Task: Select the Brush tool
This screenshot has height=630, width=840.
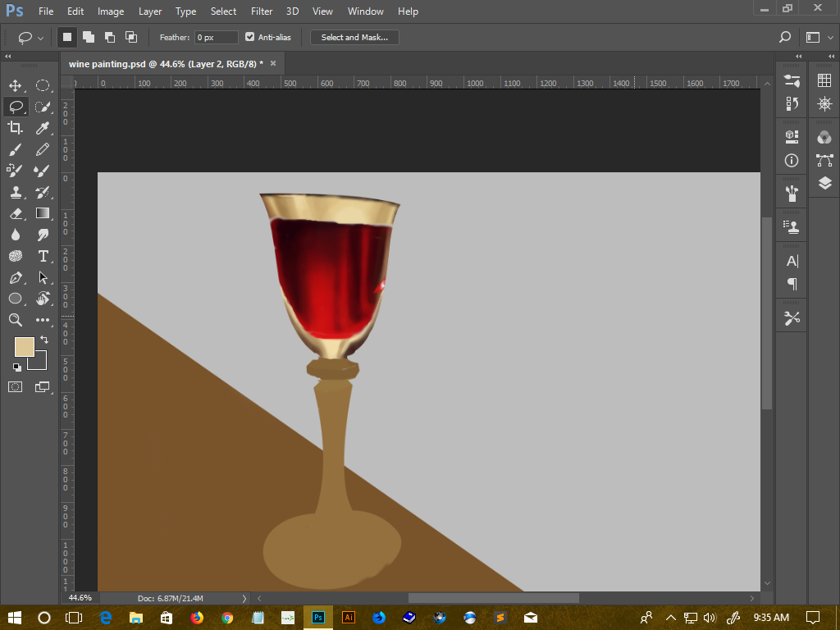Action: coord(16,149)
